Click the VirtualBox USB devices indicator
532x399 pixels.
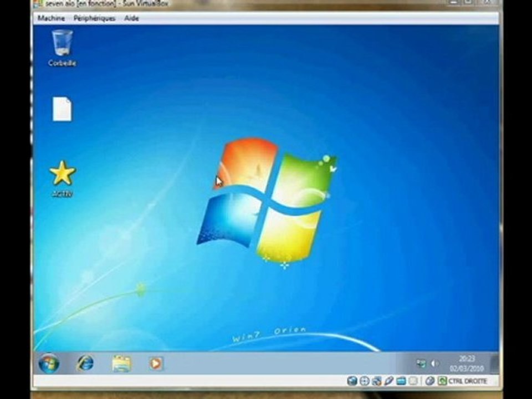389,381
